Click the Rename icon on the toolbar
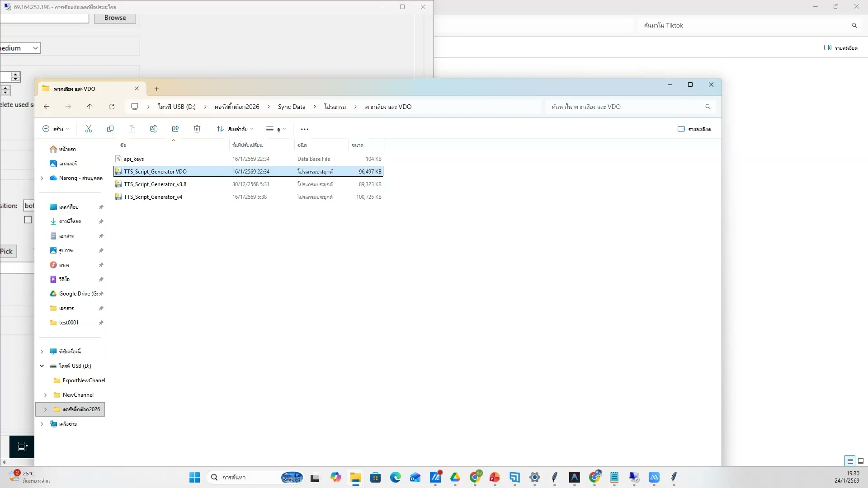Image resolution: width=868 pixels, height=488 pixels. point(154,129)
